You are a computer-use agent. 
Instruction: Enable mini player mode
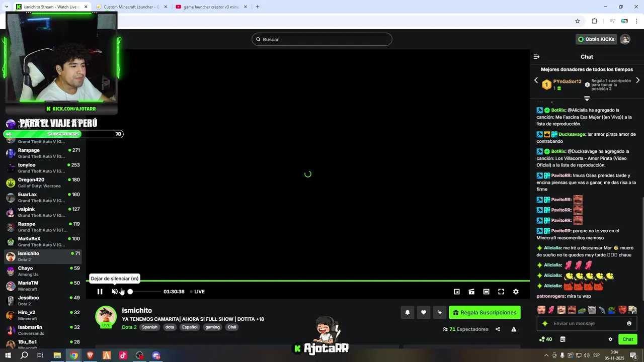(x=457, y=292)
